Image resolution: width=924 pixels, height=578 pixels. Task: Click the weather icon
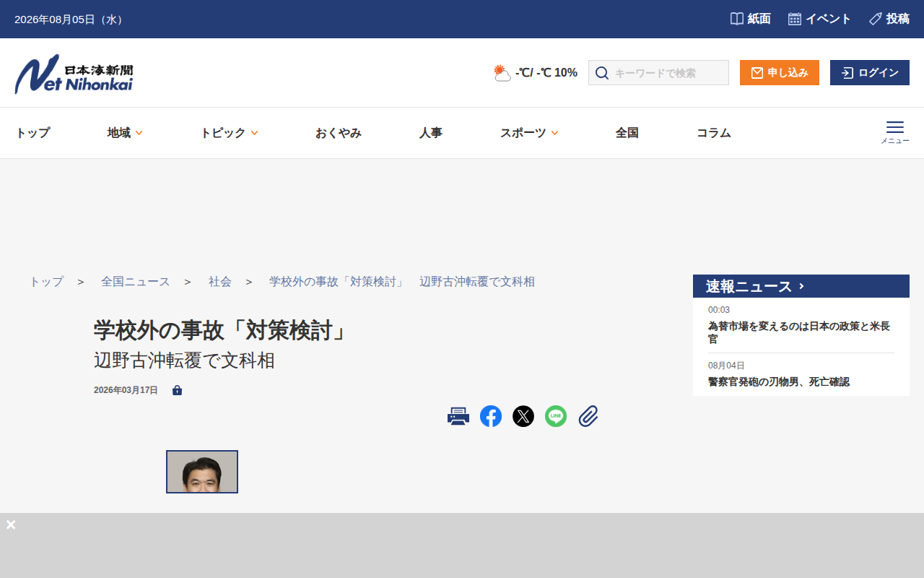pyautogui.click(x=502, y=72)
